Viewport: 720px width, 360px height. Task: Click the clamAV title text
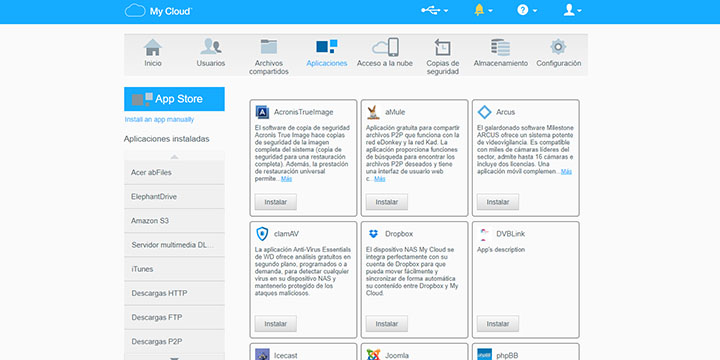[x=286, y=234]
